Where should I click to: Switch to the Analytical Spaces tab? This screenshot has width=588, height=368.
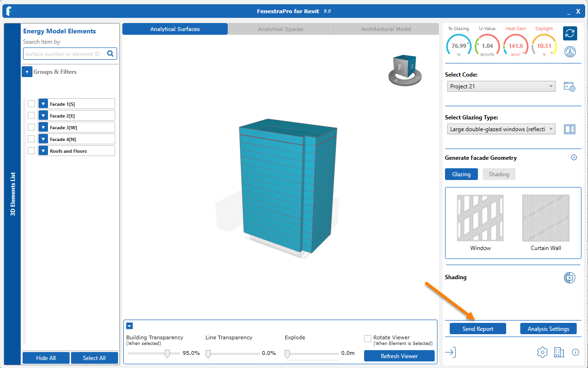point(280,29)
